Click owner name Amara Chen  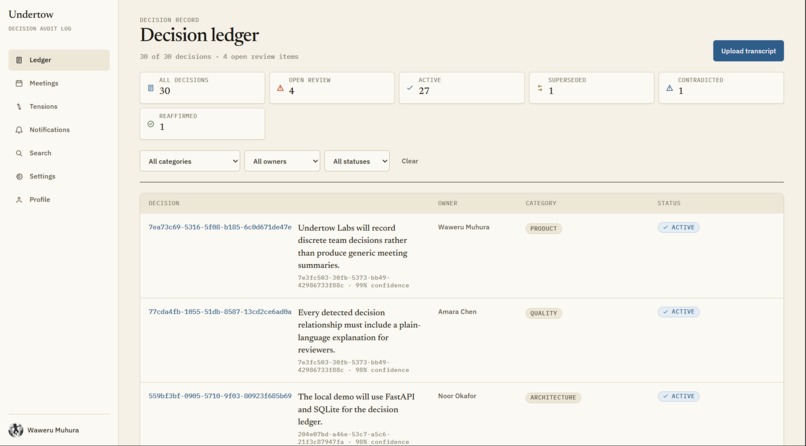(x=457, y=312)
